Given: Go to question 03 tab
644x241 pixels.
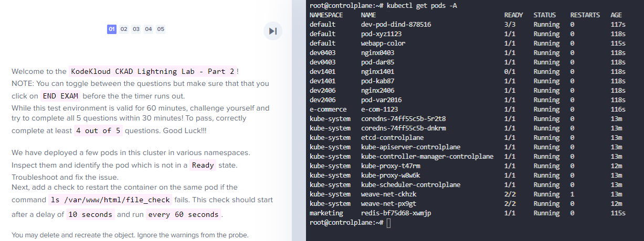Looking at the screenshot, I should pyautogui.click(x=136, y=29).
